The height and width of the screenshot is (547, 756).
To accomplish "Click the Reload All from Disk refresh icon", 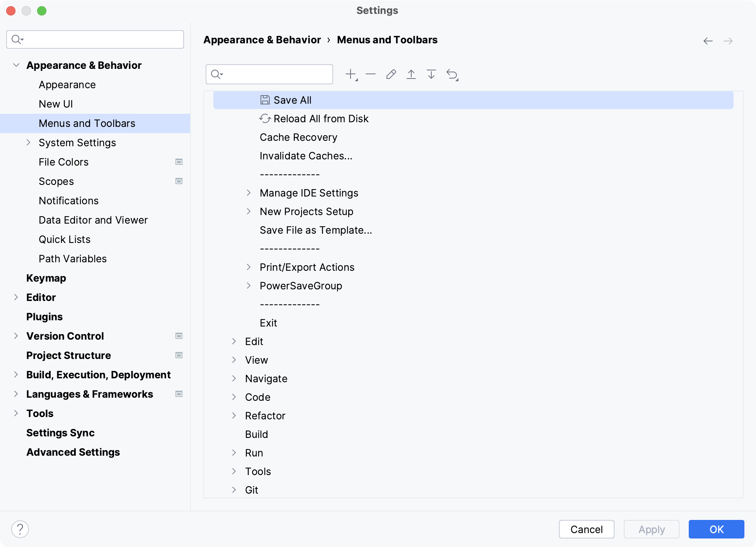I will [x=265, y=118].
